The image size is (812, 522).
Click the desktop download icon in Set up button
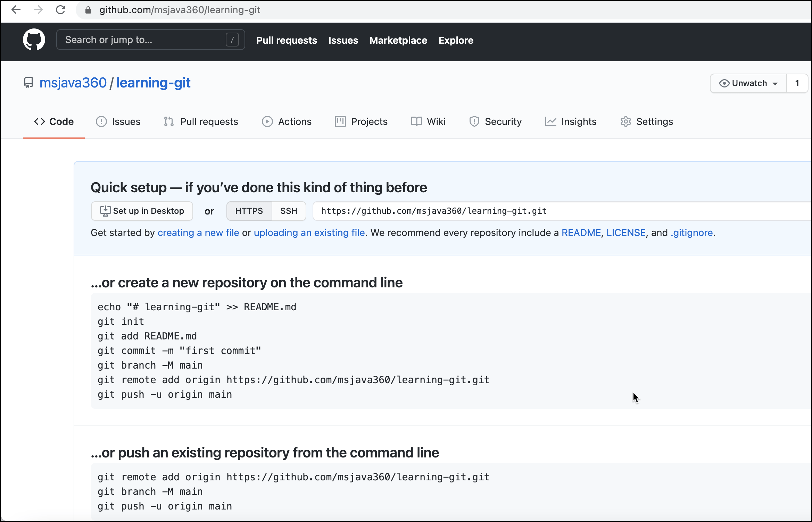[105, 211]
